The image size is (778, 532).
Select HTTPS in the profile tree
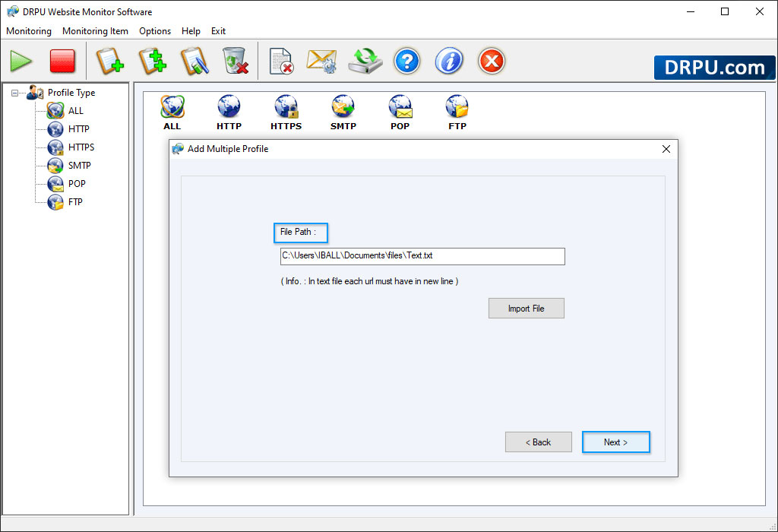(81, 147)
